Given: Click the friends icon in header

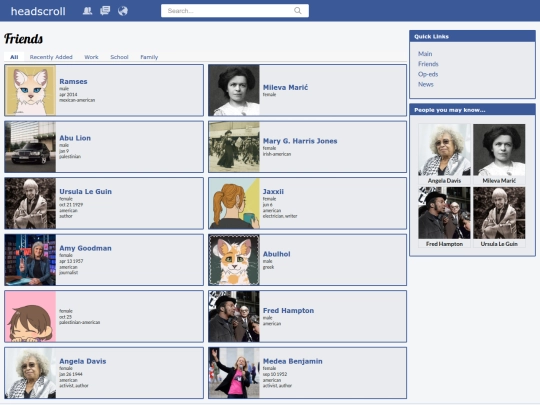Looking at the screenshot, I should (87, 11).
